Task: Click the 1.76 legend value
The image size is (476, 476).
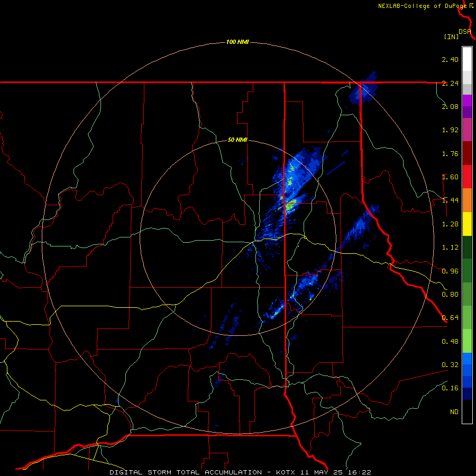Action: coord(450,153)
